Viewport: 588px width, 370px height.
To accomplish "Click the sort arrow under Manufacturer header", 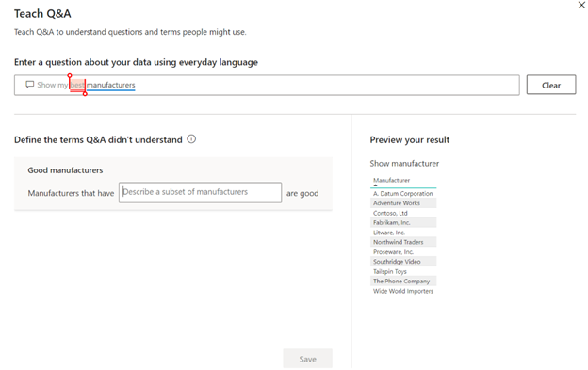I will click(x=375, y=185).
